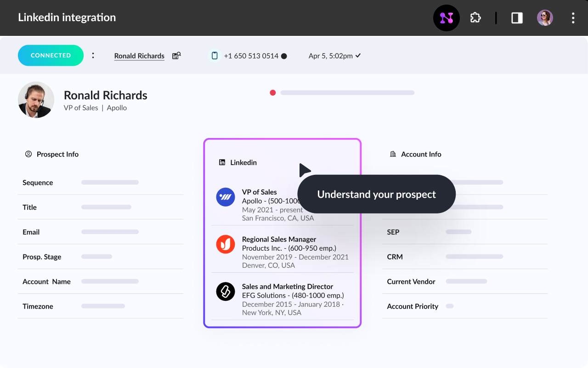
Task: Click the Apollo company logo
Action: click(226, 197)
